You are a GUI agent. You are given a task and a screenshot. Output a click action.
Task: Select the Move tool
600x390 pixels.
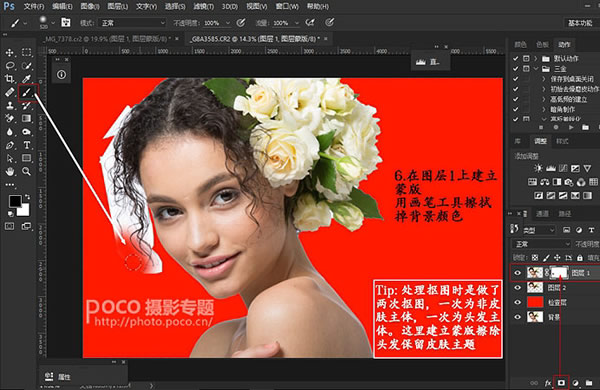[x=10, y=52]
